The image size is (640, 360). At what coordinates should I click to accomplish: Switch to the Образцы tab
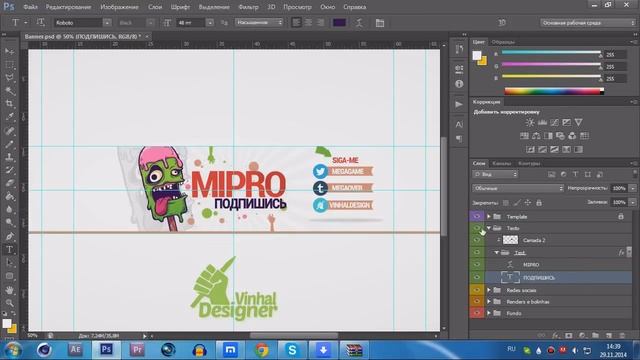(503, 42)
